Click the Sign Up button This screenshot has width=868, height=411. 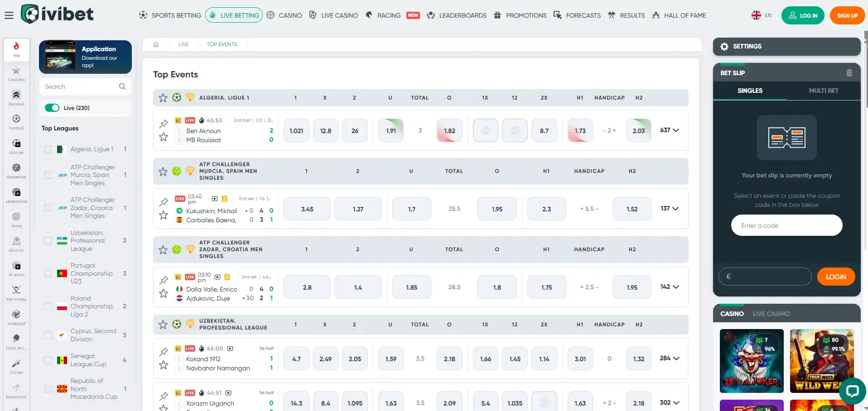[847, 15]
